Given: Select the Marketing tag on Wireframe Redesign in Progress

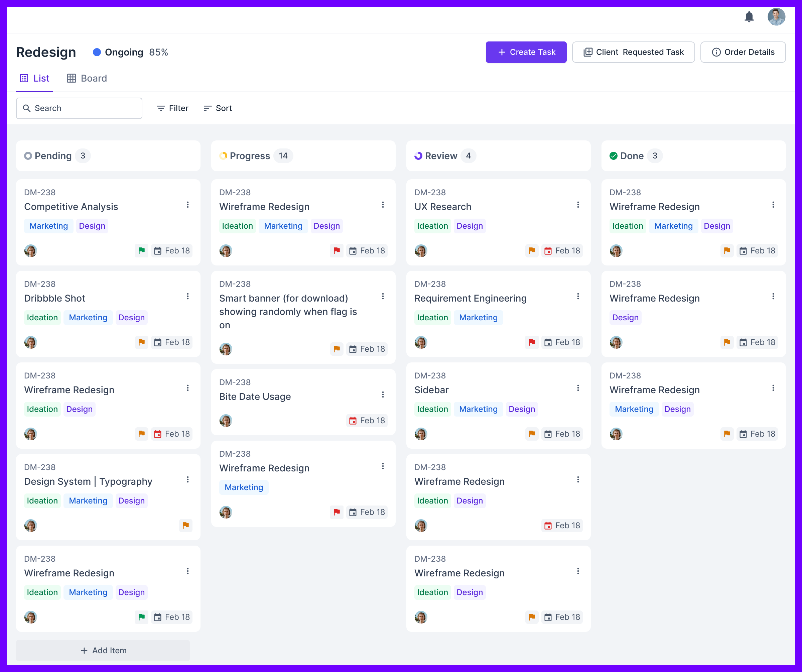Looking at the screenshot, I should (283, 226).
